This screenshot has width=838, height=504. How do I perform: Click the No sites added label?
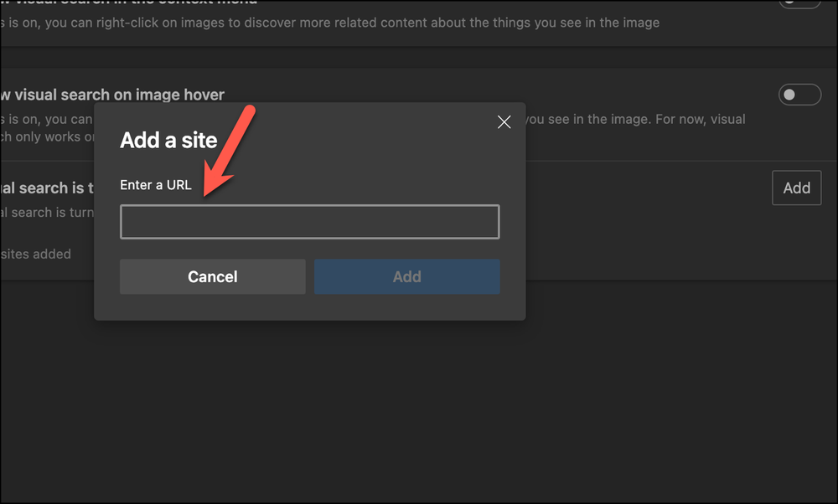[35, 254]
